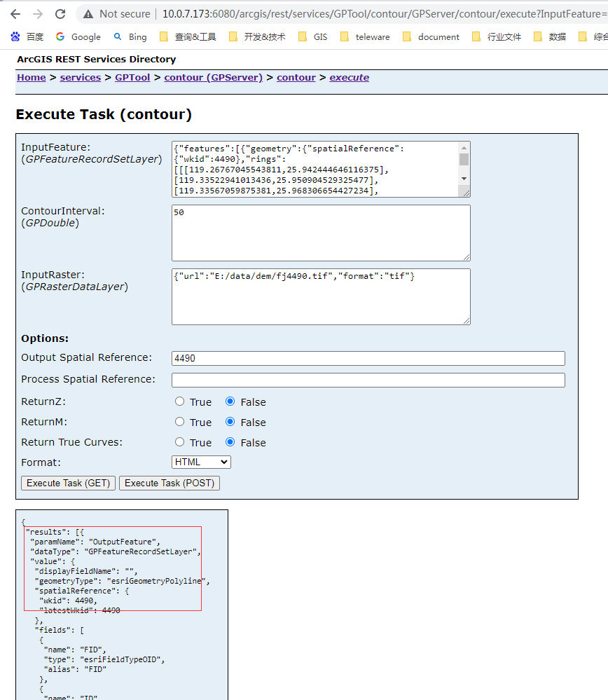Click the "dataType": "GPFeatureRecordSetLayer" result line
Viewport: 608px width, 700px height.
tap(116, 551)
